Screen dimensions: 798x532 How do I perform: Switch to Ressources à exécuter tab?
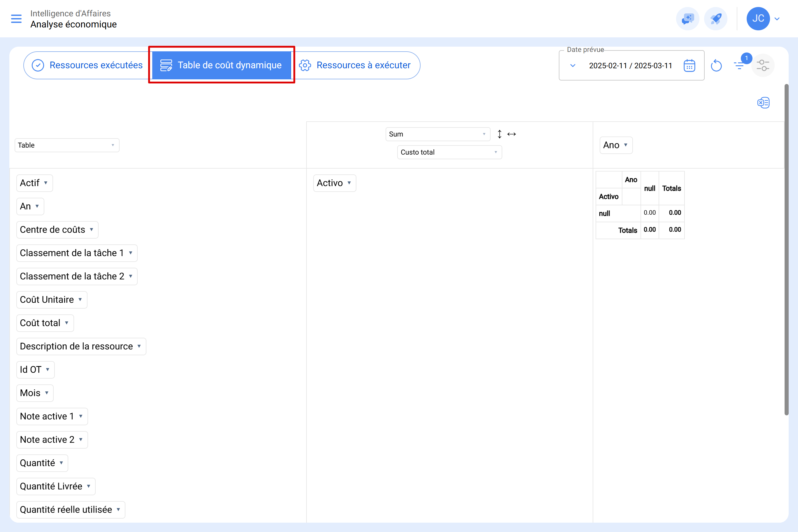(355, 65)
